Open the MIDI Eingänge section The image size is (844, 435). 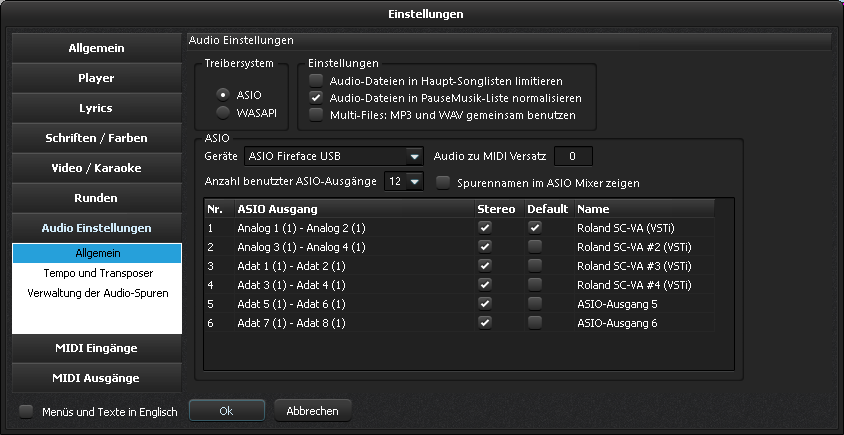(97, 348)
